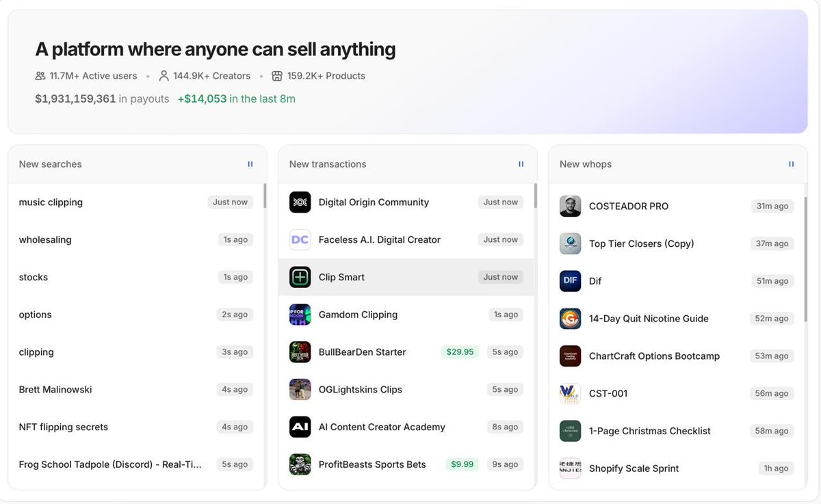The width and height of the screenshot is (821, 504).
Task: Click the COSTEADOR PRO avatar icon
Action: (571, 206)
